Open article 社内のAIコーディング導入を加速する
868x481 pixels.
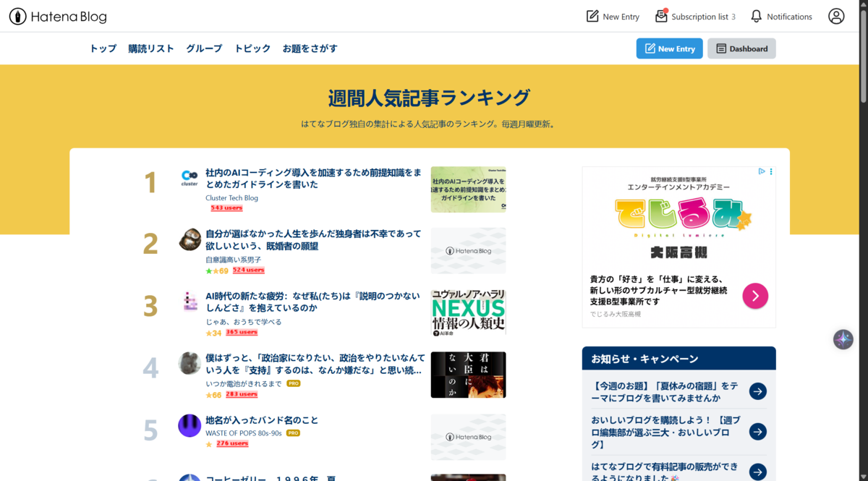pyautogui.click(x=313, y=179)
